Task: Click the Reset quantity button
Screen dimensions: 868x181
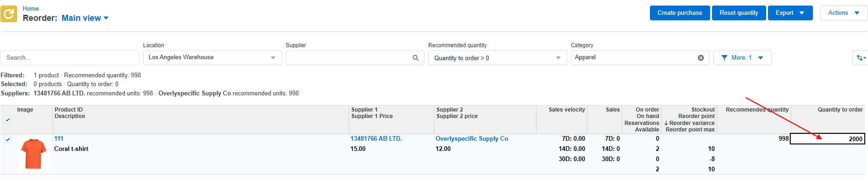Action: (x=739, y=13)
